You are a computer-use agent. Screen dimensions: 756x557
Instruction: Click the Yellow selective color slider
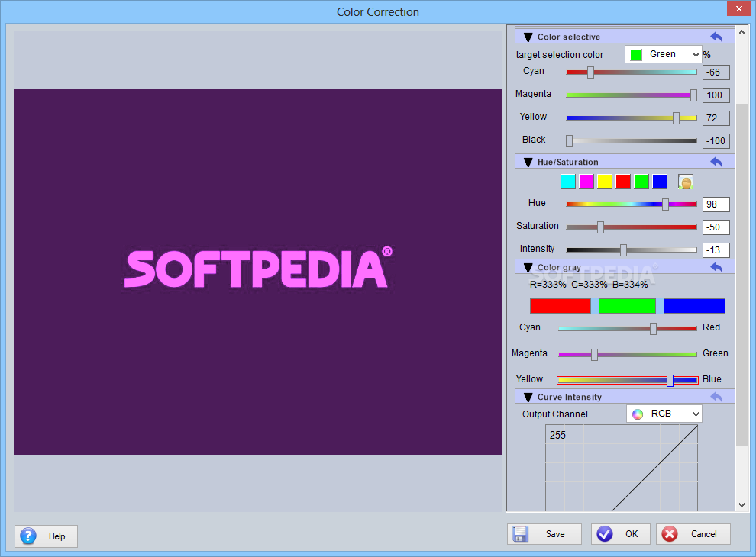632,118
